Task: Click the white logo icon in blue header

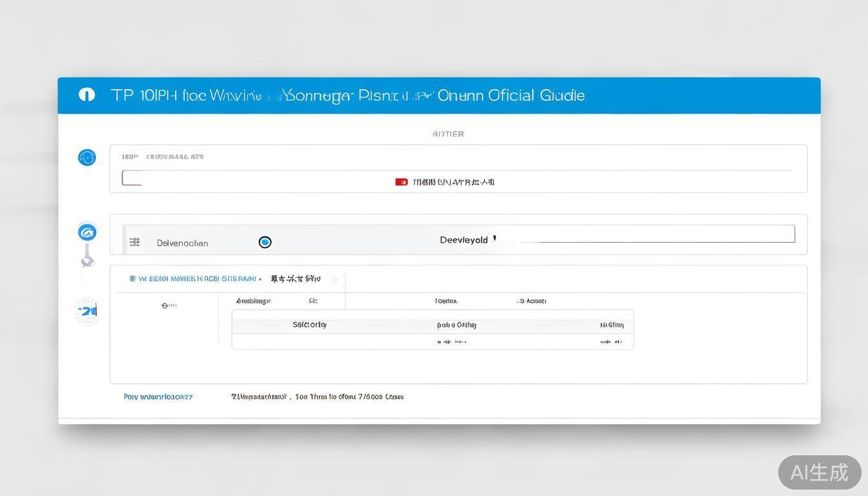Action: click(x=87, y=95)
